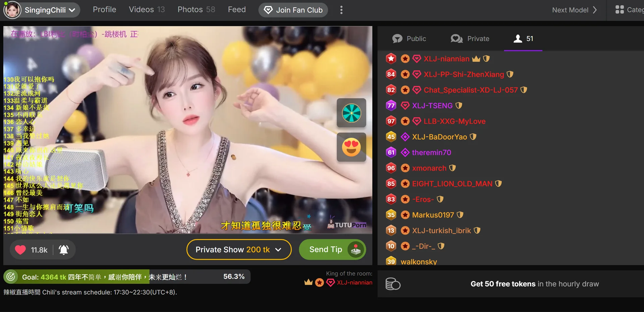The image size is (644, 312).
Task: Click the SingingChili profile avatar
Action: [x=12, y=10]
